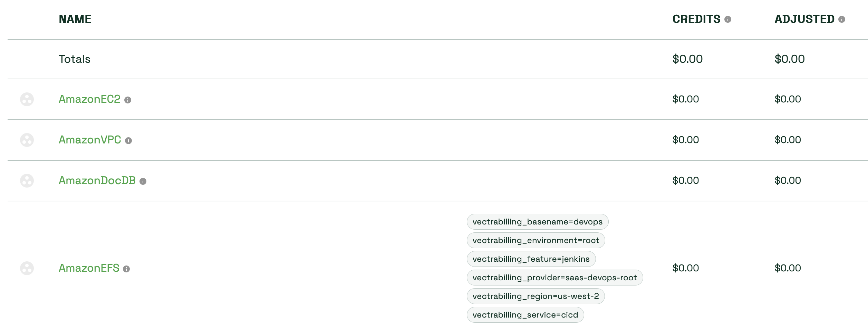
Task: Click the circular icon beside AmazonEFS
Action: pyautogui.click(x=28, y=268)
